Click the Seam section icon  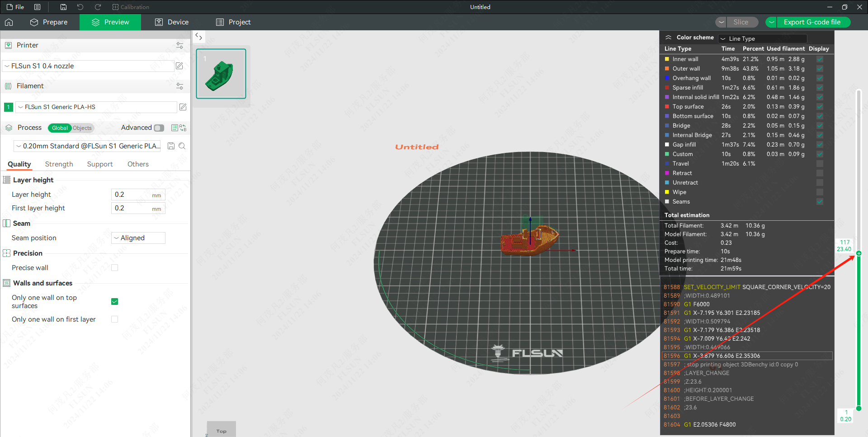[x=7, y=223]
